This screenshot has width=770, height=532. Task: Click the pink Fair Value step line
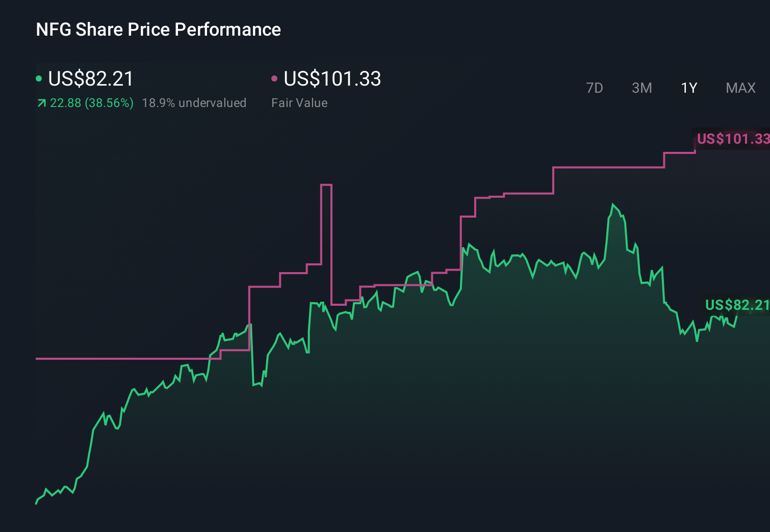[612, 168]
